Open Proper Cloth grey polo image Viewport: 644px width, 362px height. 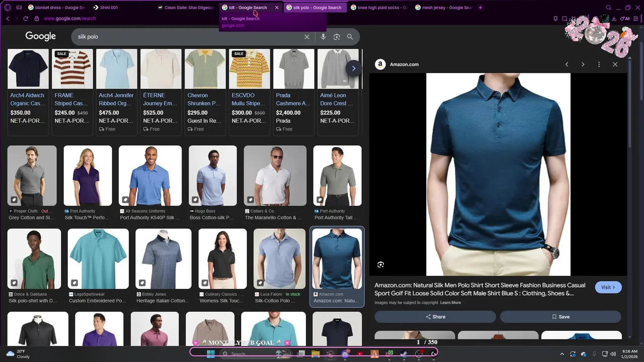(x=32, y=176)
